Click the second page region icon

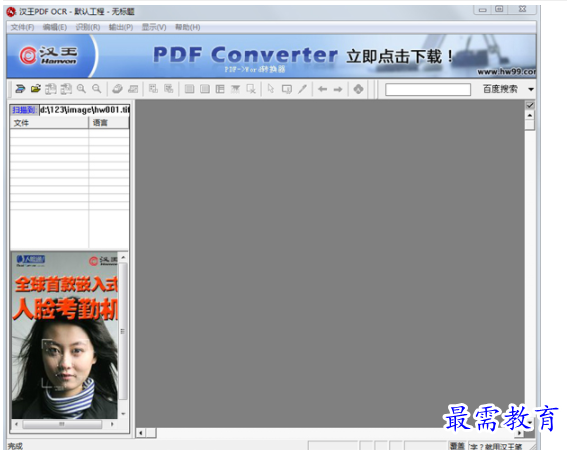[205, 89]
